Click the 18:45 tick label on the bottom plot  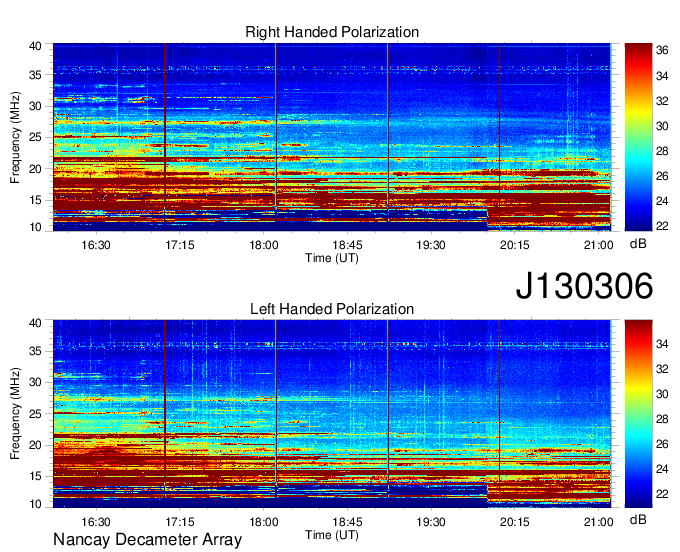pyautogui.click(x=347, y=522)
